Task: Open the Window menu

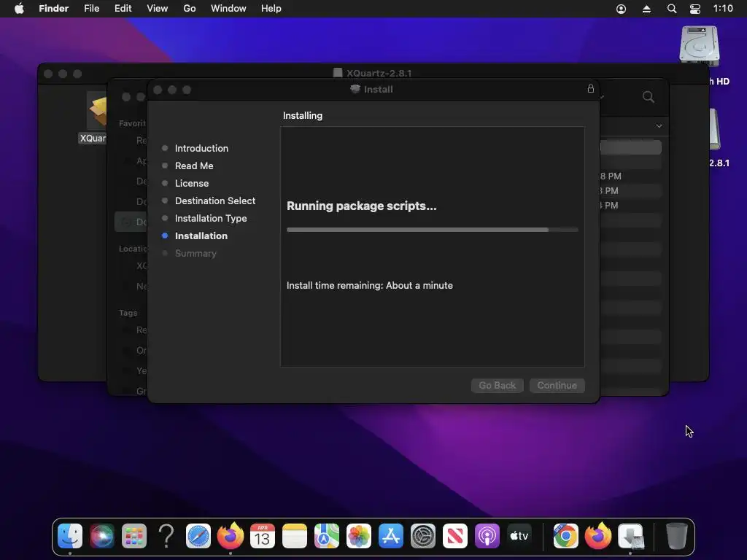Action: 228,9
